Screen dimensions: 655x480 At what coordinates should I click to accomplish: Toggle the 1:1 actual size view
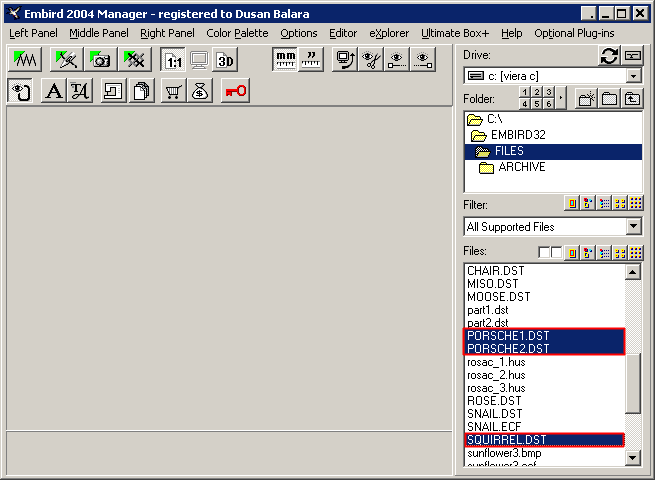[x=173, y=60]
